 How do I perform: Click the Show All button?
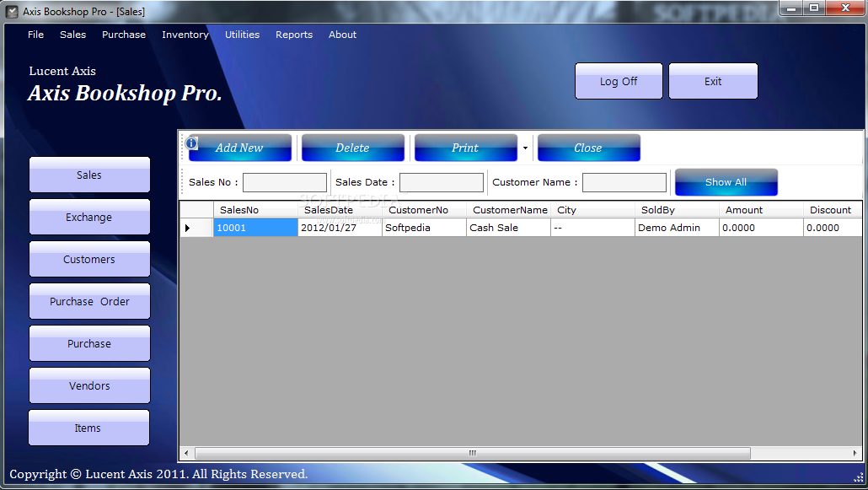pos(726,182)
